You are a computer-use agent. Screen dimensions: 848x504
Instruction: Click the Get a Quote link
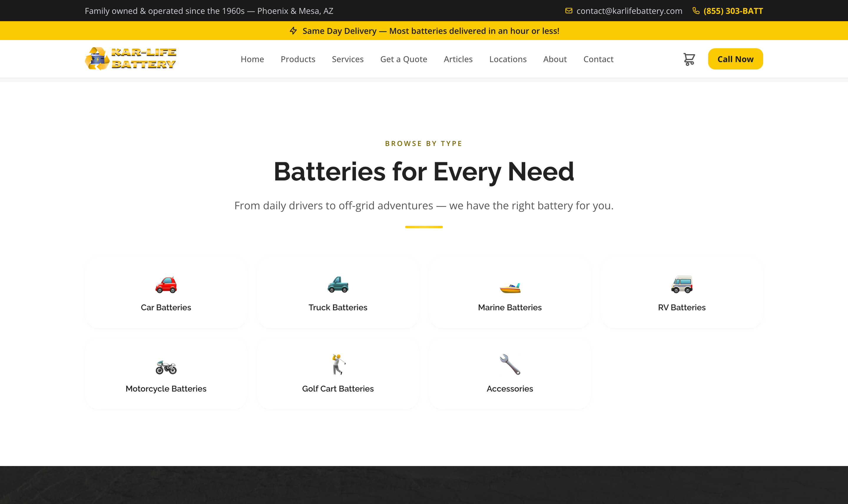click(403, 59)
